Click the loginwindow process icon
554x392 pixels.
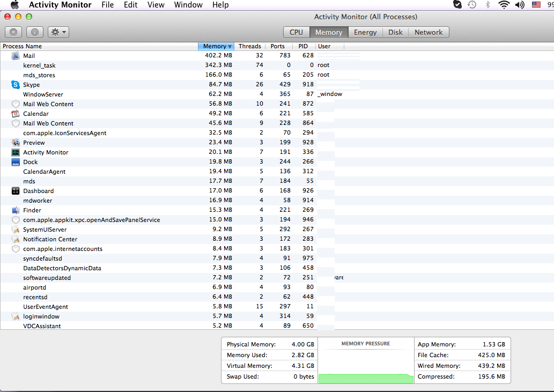point(16,316)
